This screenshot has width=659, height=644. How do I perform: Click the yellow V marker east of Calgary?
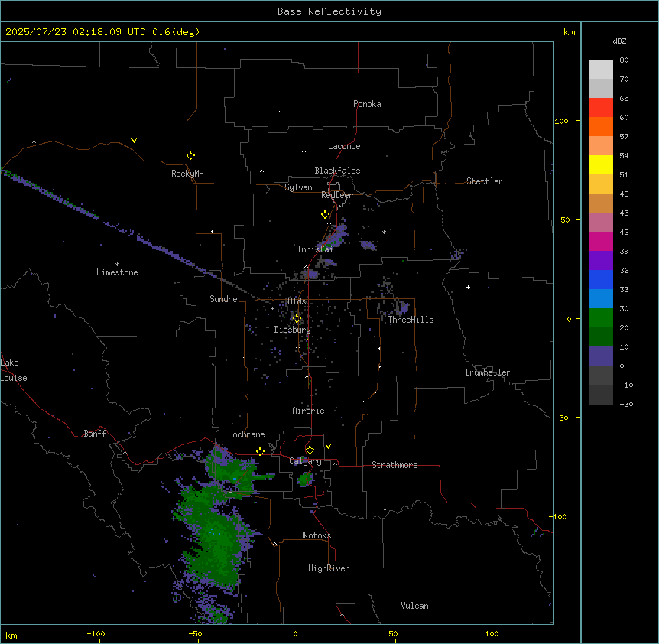pos(328,447)
